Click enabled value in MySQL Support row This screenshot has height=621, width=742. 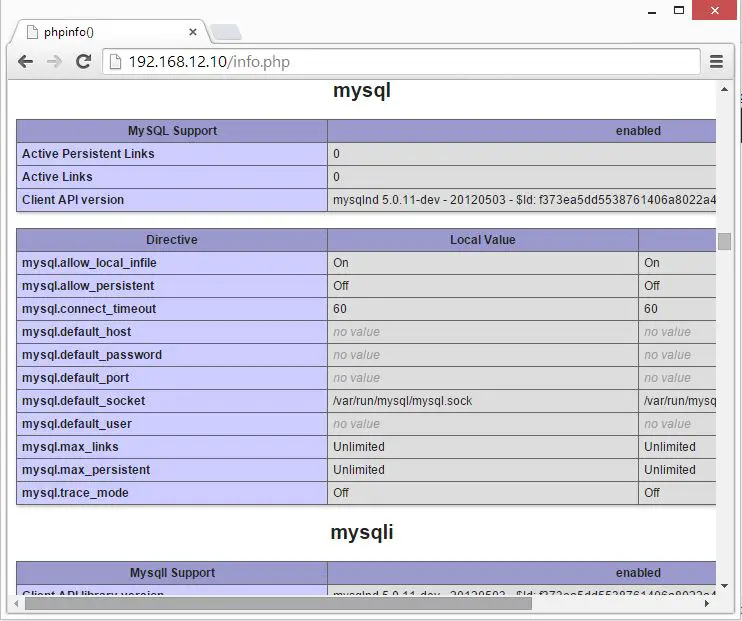click(x=638, y=131)
